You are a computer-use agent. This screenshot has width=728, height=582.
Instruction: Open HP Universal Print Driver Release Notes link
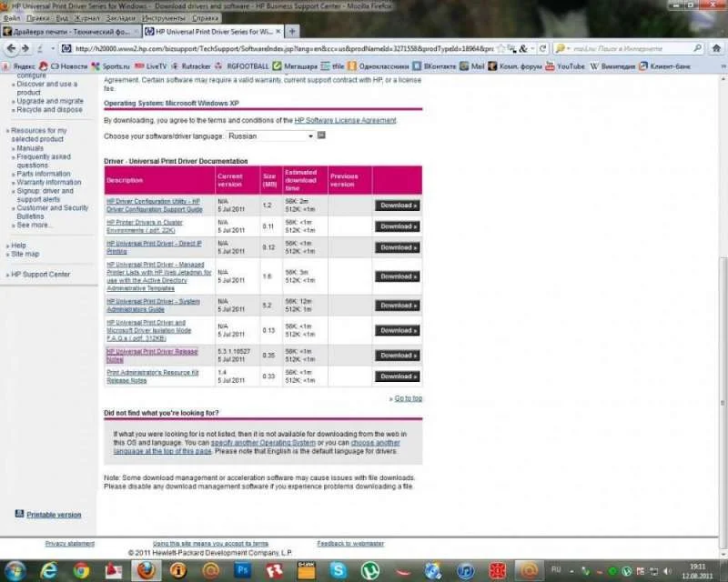point(152,356)
